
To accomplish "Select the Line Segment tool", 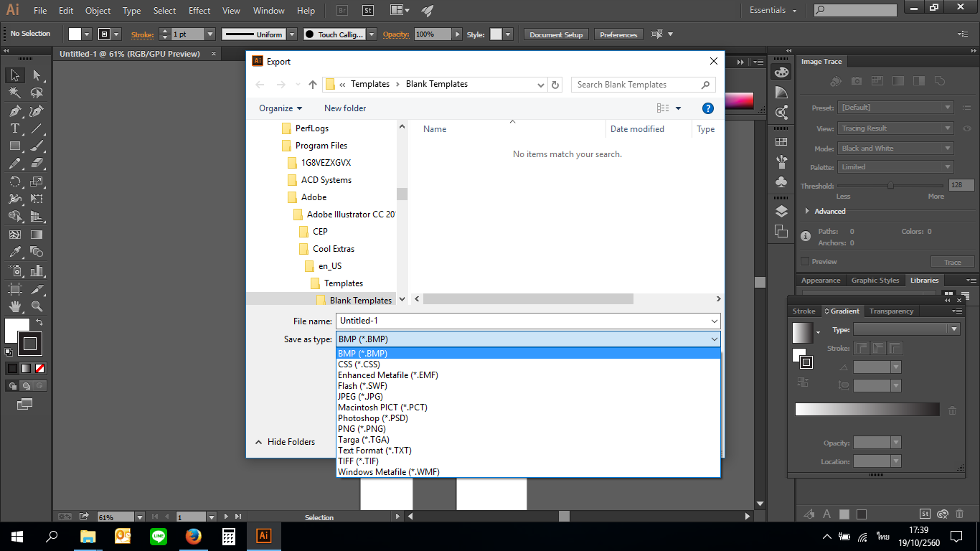I will click(x=37, y=128).
